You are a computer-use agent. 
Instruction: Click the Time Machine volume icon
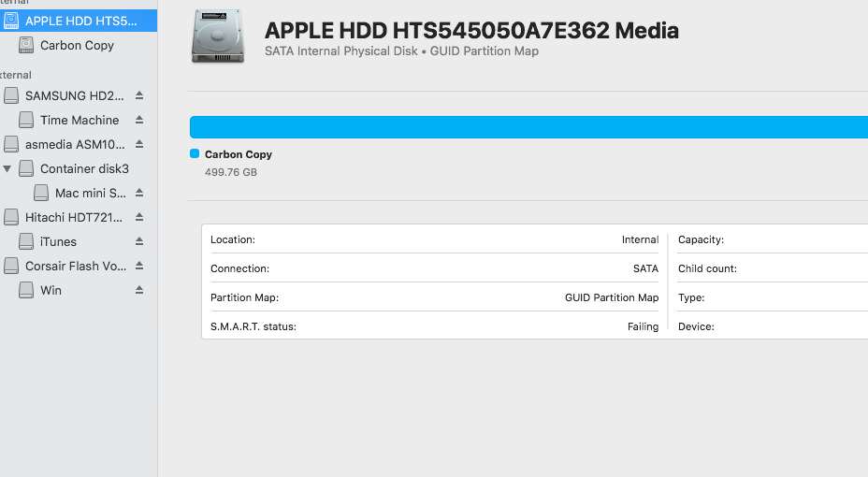coord(26,120)
